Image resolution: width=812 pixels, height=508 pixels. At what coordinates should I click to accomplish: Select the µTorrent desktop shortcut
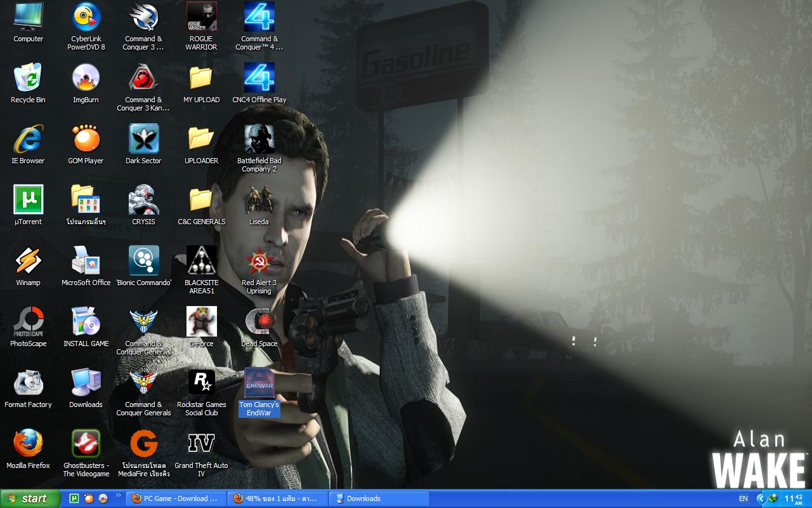(x=28, y=205)
